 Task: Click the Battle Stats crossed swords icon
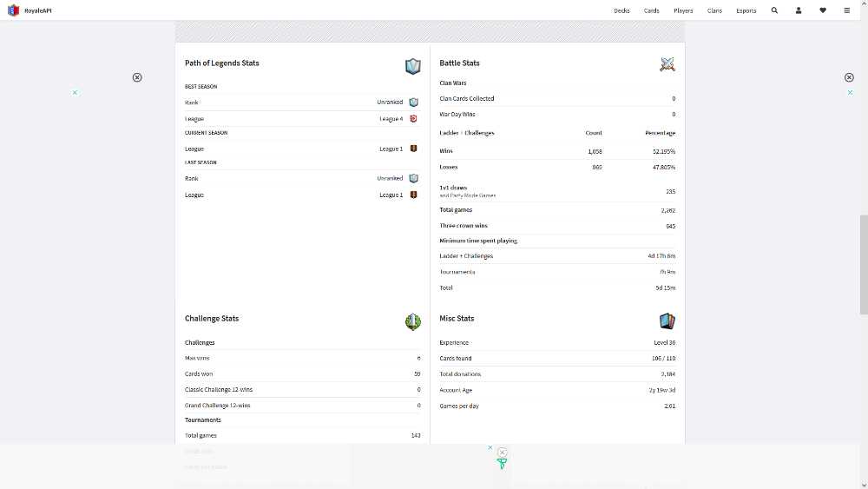tap(667, 64)
